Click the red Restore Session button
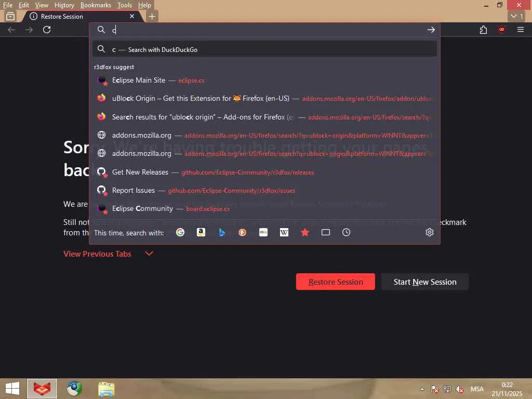Viewport: 532px width, 399px height. pos(336,282)
